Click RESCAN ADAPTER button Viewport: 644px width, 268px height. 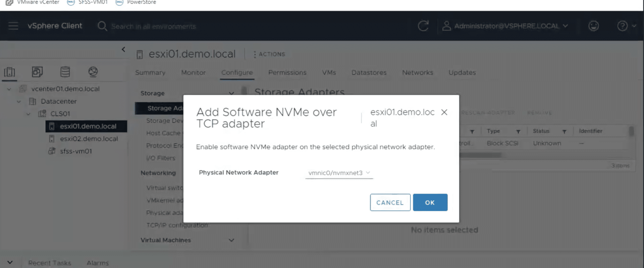[x=488, y=113]
